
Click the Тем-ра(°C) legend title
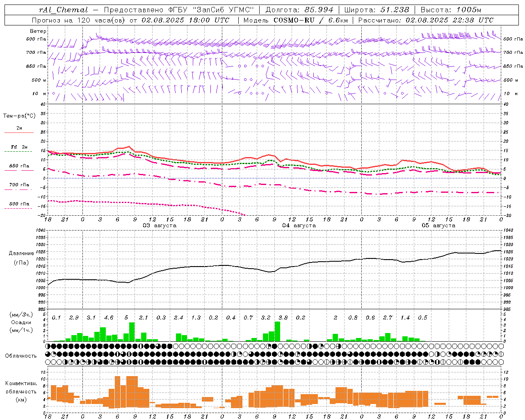tap(19, 116)
